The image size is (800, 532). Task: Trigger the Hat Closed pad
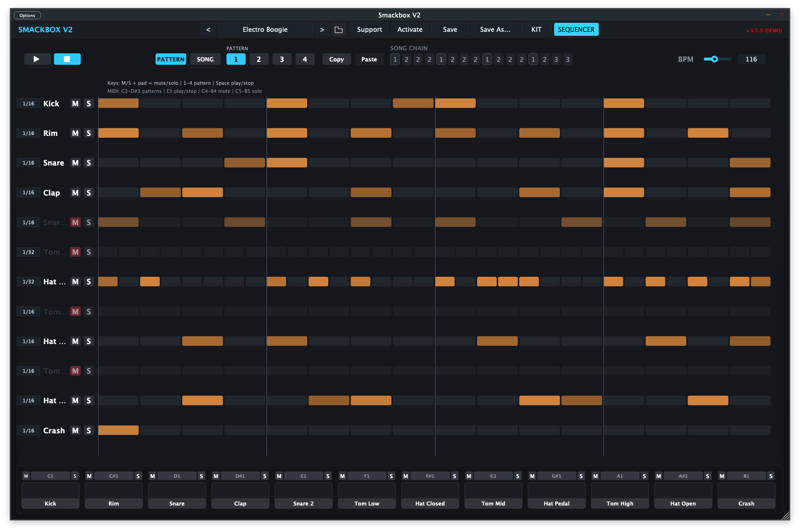point(430,495)
